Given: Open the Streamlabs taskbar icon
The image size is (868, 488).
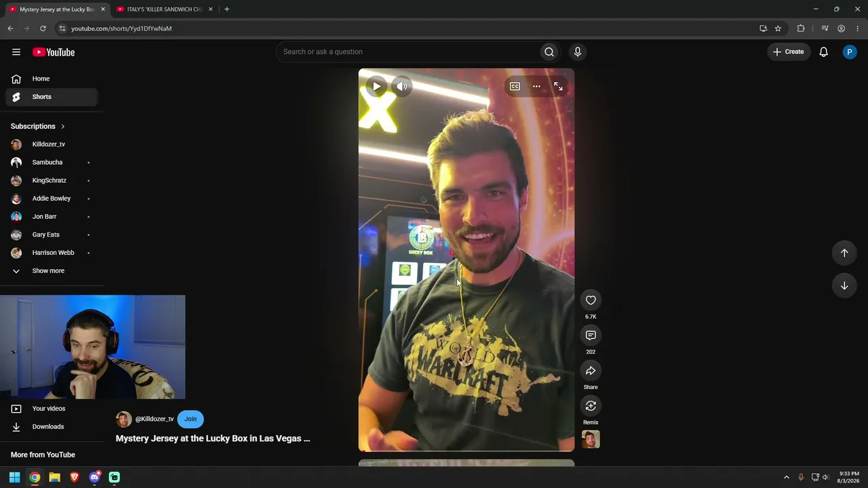Looking at the screenshot, I should pos(115,477).
